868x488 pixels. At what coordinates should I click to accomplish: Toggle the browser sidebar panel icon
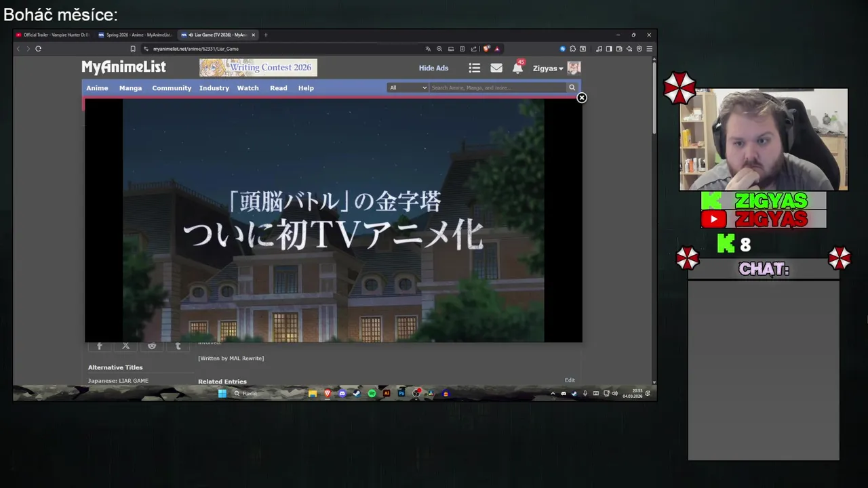point(609,49)
